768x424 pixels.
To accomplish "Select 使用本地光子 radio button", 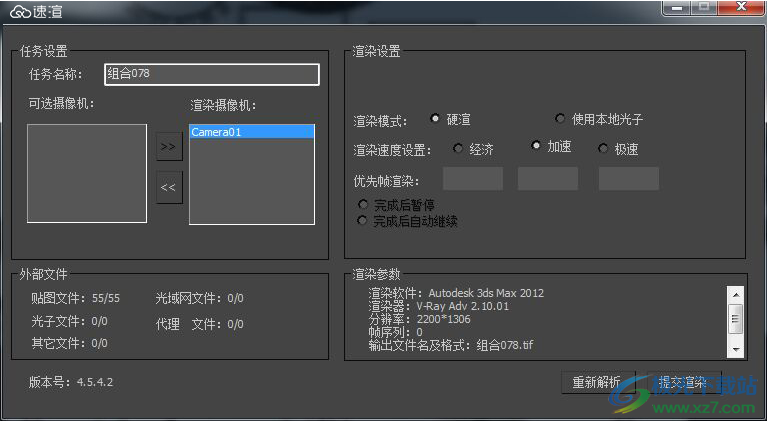I will point(560,118).
